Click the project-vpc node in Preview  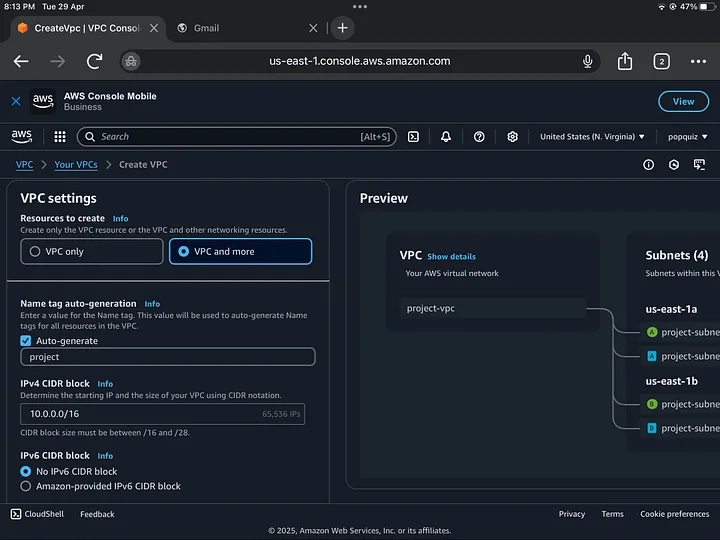pos(493,309)
